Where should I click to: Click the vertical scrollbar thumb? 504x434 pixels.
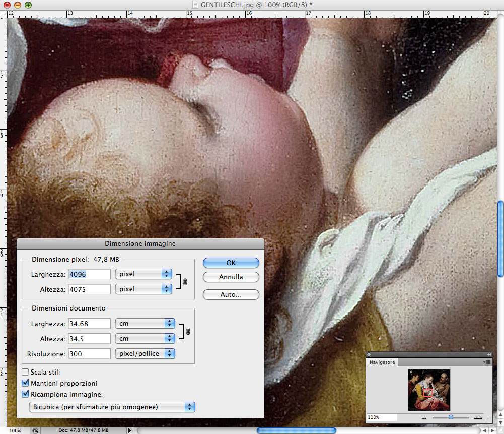[500, 239]
